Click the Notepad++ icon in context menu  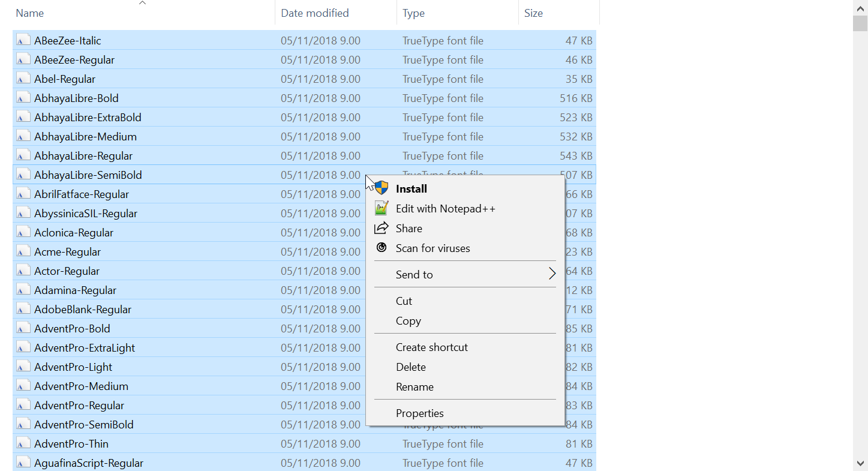(x=382, y=208)
